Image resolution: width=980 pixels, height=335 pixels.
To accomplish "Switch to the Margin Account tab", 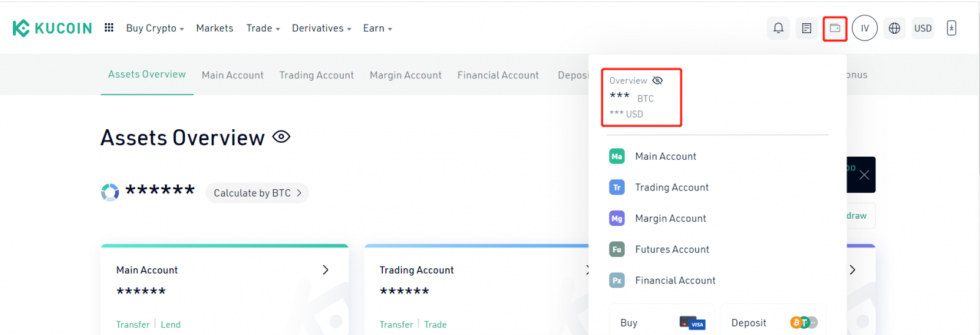I will (x=405, y=75).
